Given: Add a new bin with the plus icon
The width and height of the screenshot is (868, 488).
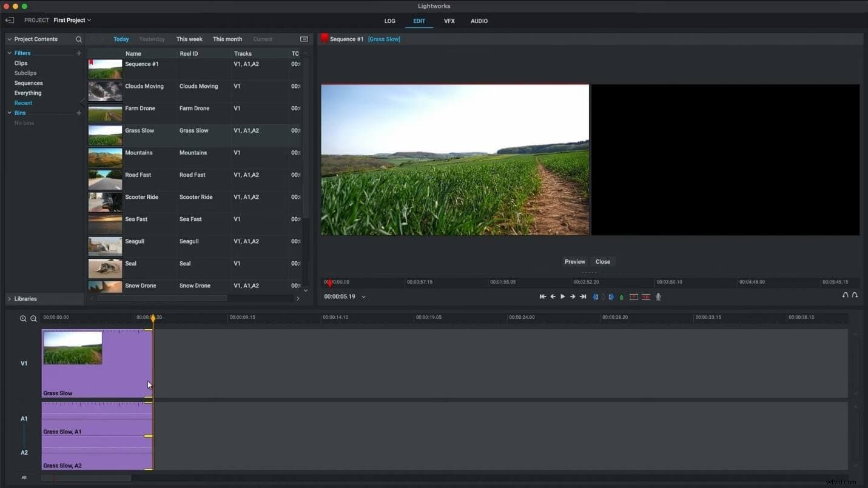Looking at the screenshot, I should click(x=79, y=113).
